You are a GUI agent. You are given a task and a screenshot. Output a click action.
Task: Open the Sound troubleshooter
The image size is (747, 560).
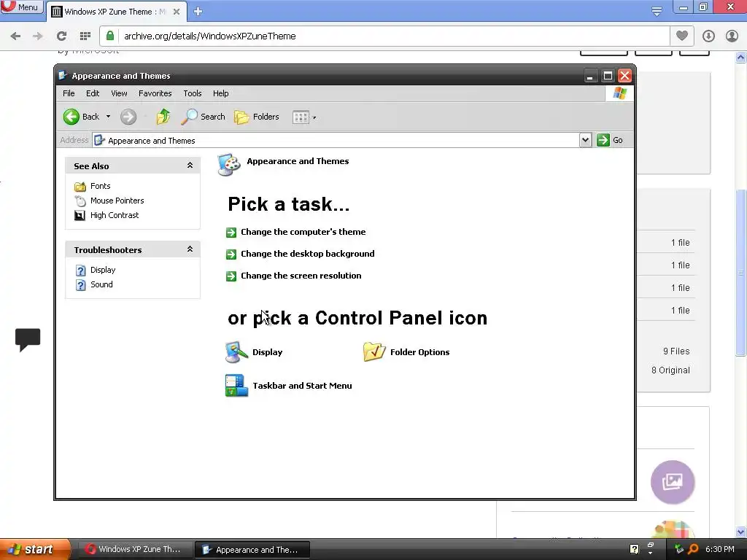[101, 284]
